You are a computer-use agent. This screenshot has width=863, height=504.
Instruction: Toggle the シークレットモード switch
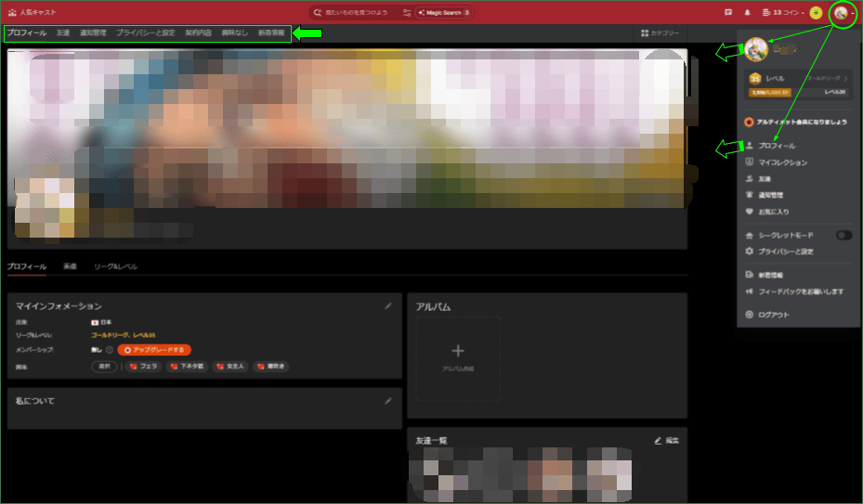pyautogui.click(x=843, y=236)
